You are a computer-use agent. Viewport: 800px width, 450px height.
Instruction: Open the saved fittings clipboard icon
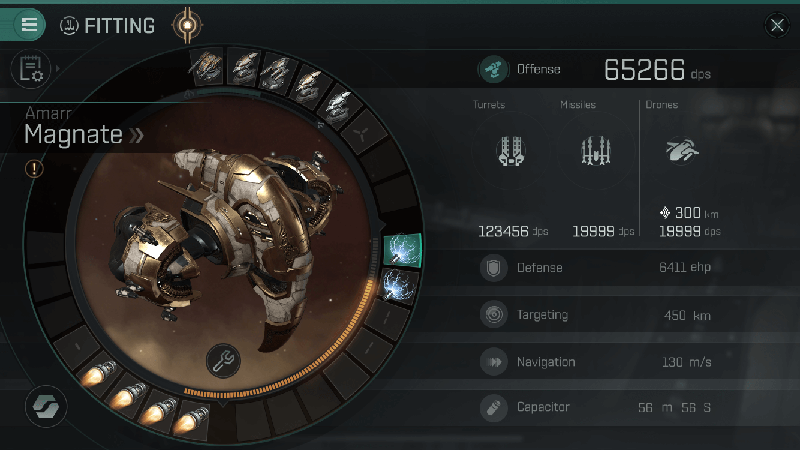pos(31,69)
